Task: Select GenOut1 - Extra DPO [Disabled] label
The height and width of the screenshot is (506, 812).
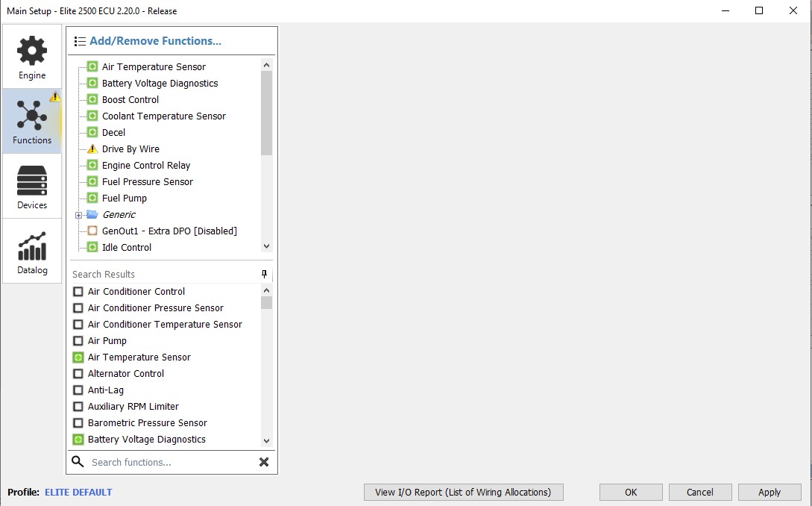Action: click(x=169, y=231)
